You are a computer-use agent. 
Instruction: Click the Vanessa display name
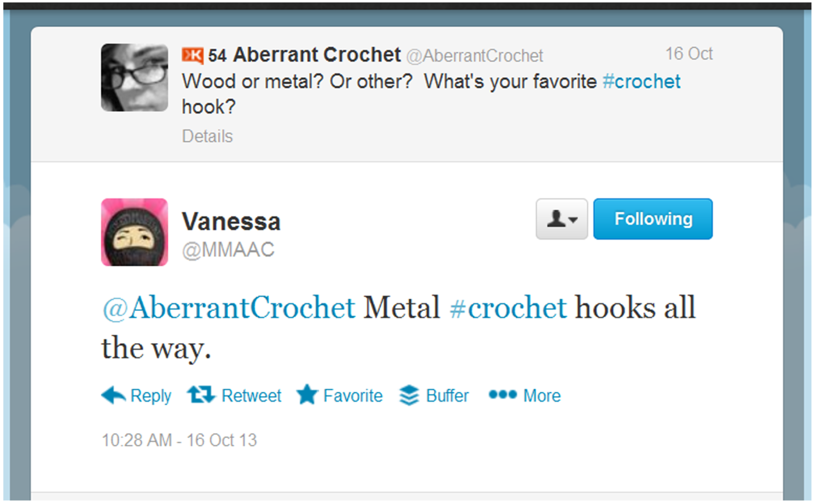[231, 222]
